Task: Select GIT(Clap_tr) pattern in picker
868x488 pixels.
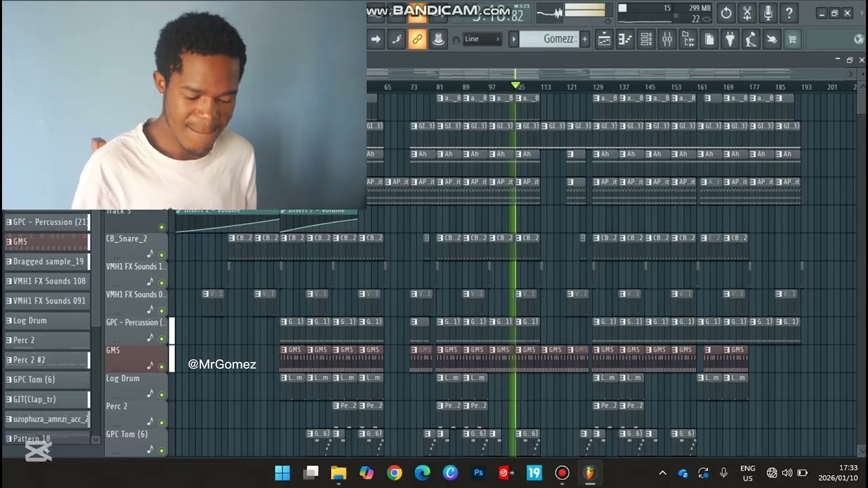Action: [x=47, y=399]
